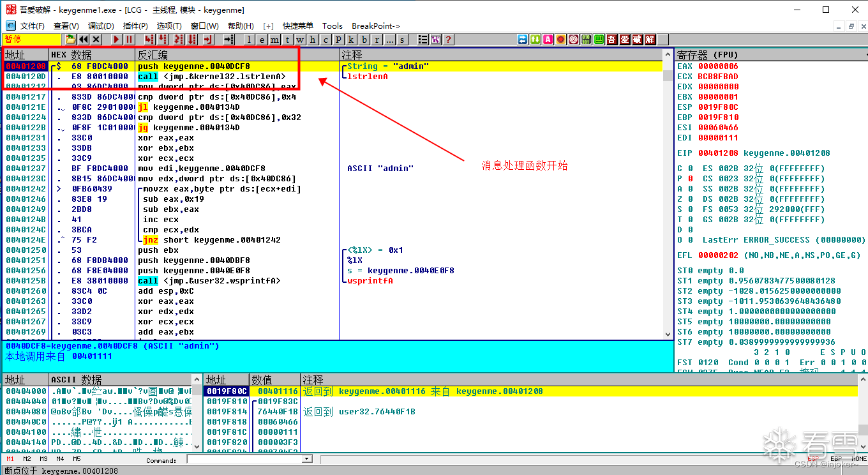The height and width of the screenshot is (475, 868).
Task: Open Call stack with 'k' button
Action: [351, 40]
